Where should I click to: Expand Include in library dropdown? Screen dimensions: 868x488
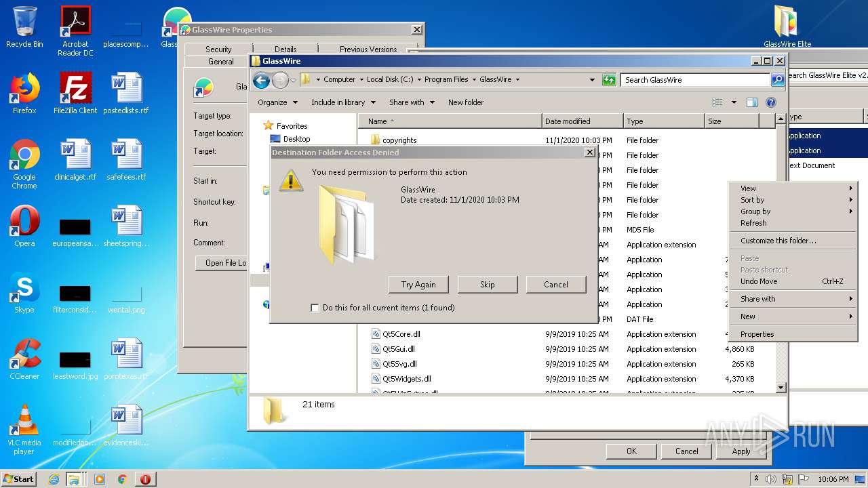(x=344, y=102)
